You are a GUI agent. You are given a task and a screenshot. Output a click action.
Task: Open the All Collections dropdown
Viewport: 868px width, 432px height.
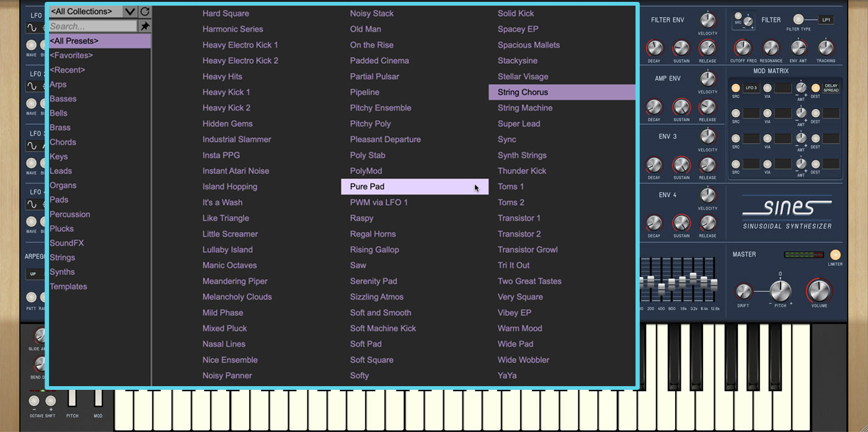[x=93, y=11]
